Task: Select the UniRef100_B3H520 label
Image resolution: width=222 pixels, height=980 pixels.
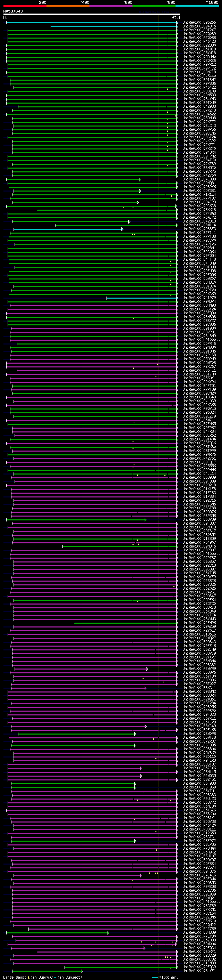Action: [199, 168]
